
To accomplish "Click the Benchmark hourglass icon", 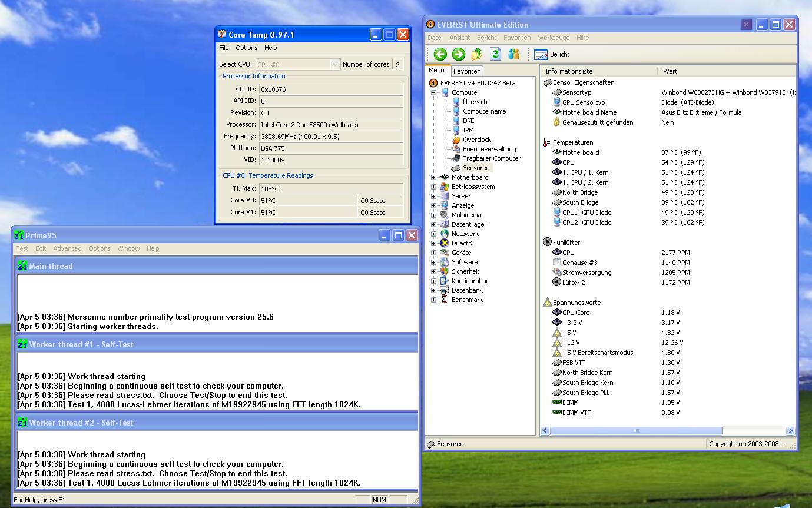I will (x=445, y=300).
